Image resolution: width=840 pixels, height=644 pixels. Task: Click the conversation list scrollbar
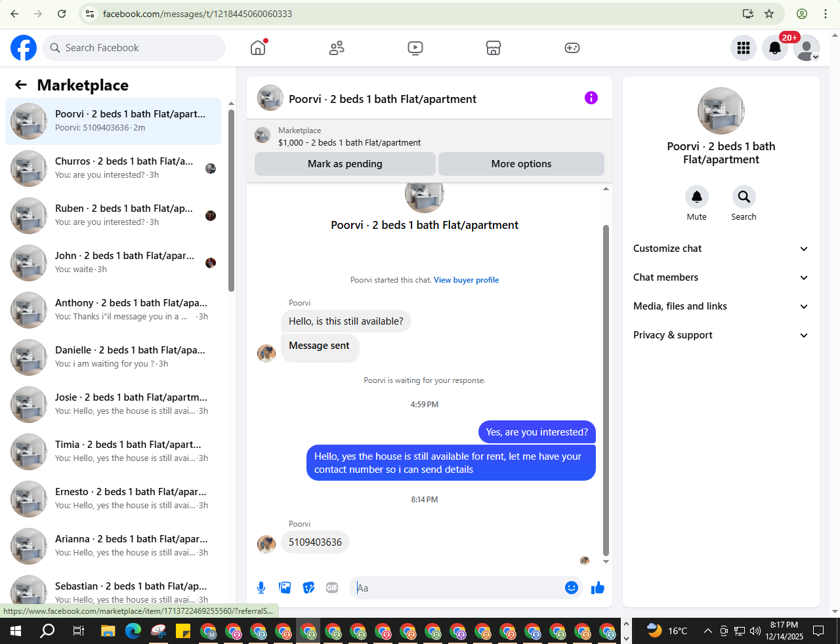(231, 200)
